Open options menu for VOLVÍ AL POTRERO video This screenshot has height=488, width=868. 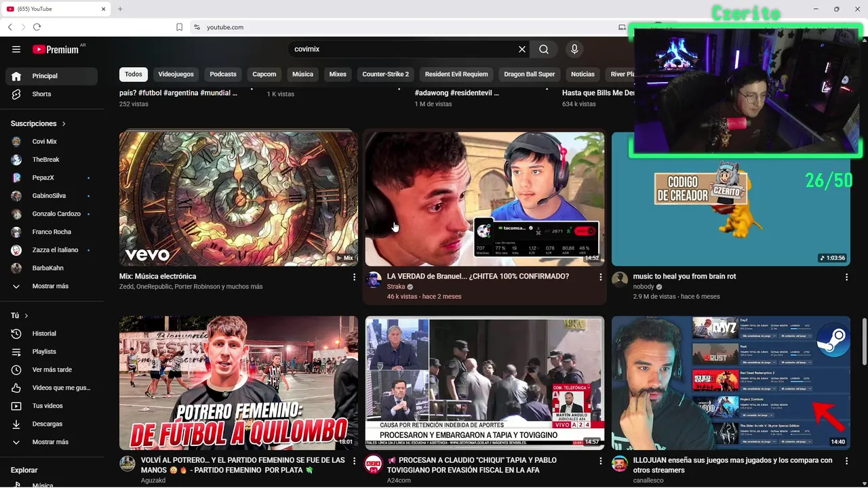pyautogui.click(x=354, y=461)
